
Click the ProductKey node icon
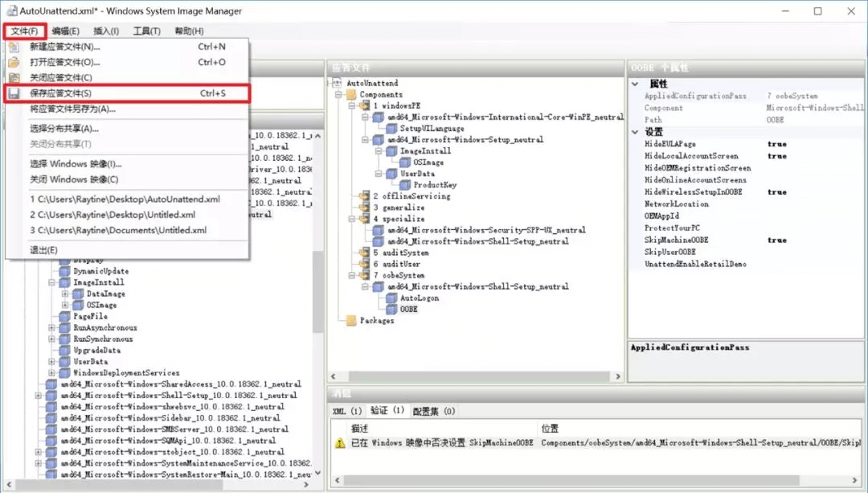click(x=405, y=185)
